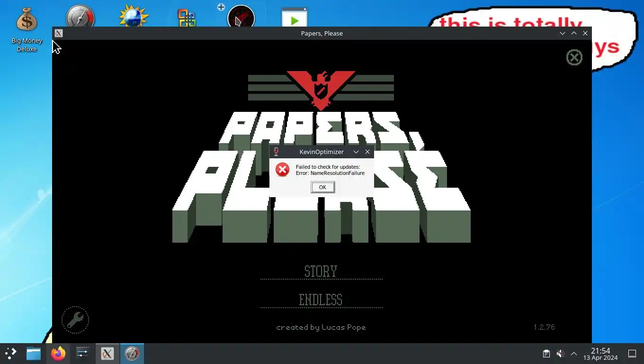Image resolution: width=644 pixels, height=364 pixels.
Task: Click the 'Error: NameResolutionFailure' message text
Action: 330,173
